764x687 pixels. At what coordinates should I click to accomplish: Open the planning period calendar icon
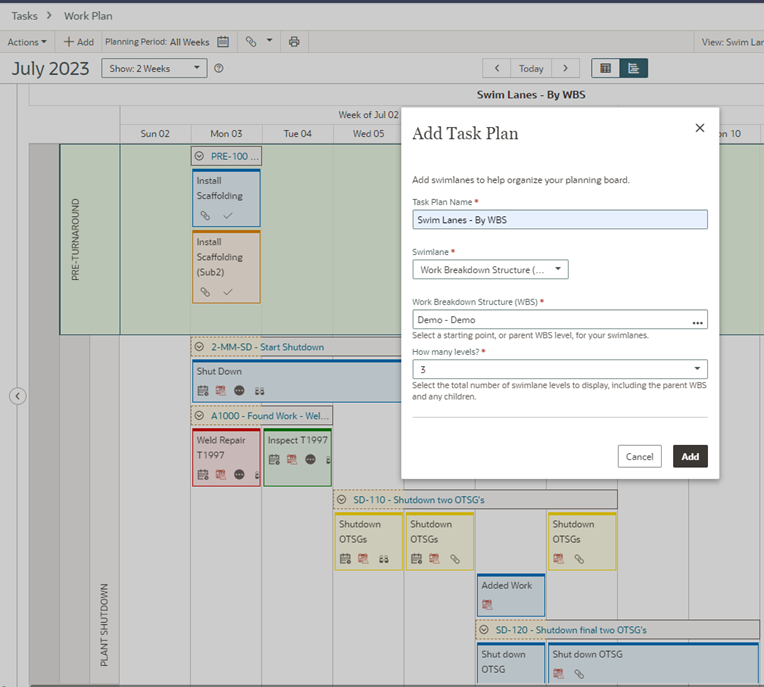tap(224, 42)
